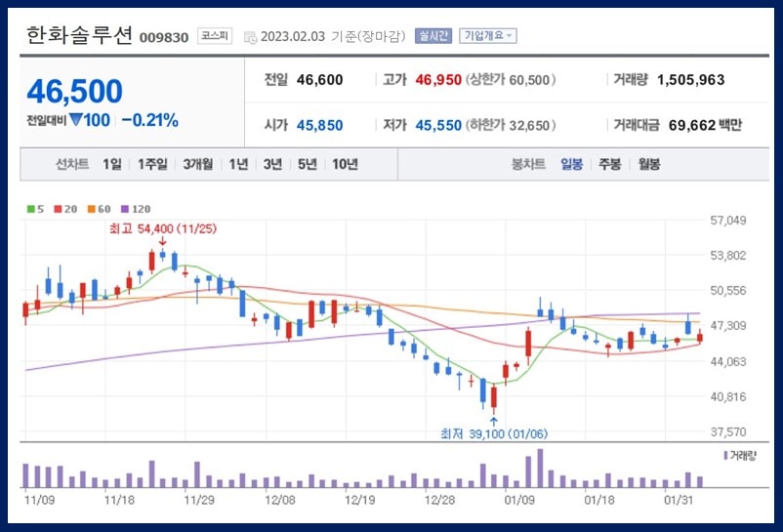
Task: Click the 봉차트 label
Action: [x=528, y=164]
